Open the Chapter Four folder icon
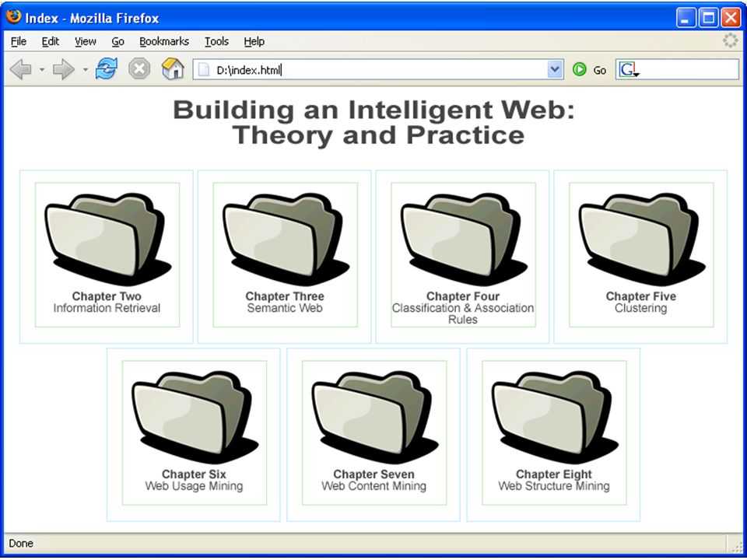 [x=465, y=240]
